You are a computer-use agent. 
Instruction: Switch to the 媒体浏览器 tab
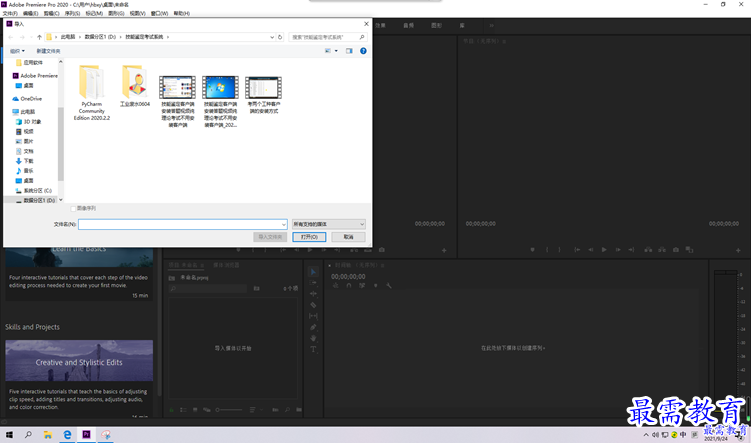tap(226, 265)
